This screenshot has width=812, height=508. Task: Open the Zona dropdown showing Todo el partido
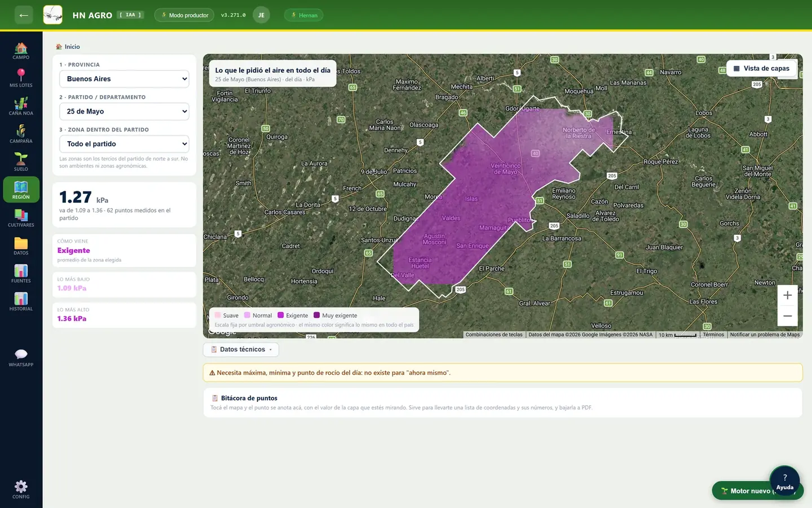point(124,144)
